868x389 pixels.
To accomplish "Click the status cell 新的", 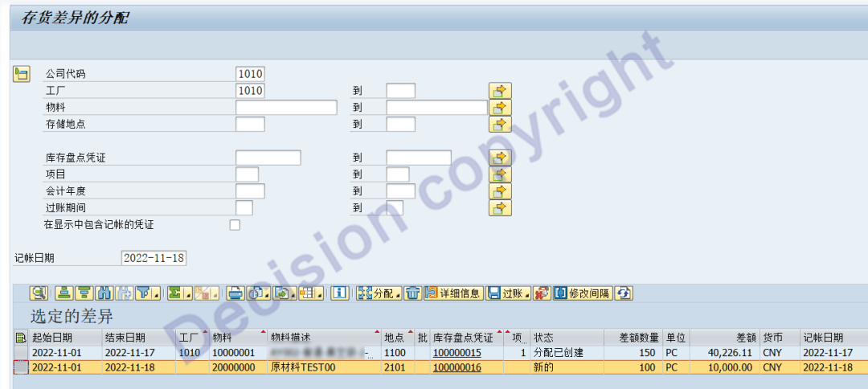I will coord(567,367).
